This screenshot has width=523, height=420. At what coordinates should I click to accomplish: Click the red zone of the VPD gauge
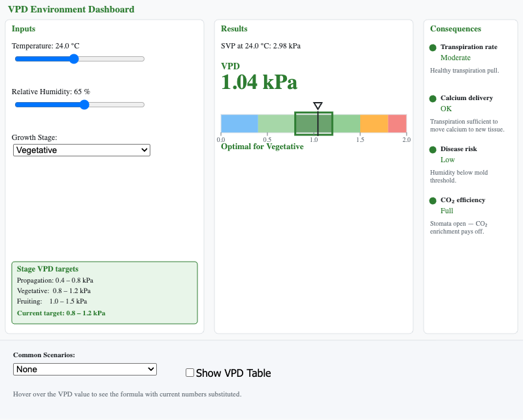click(397, 124)
